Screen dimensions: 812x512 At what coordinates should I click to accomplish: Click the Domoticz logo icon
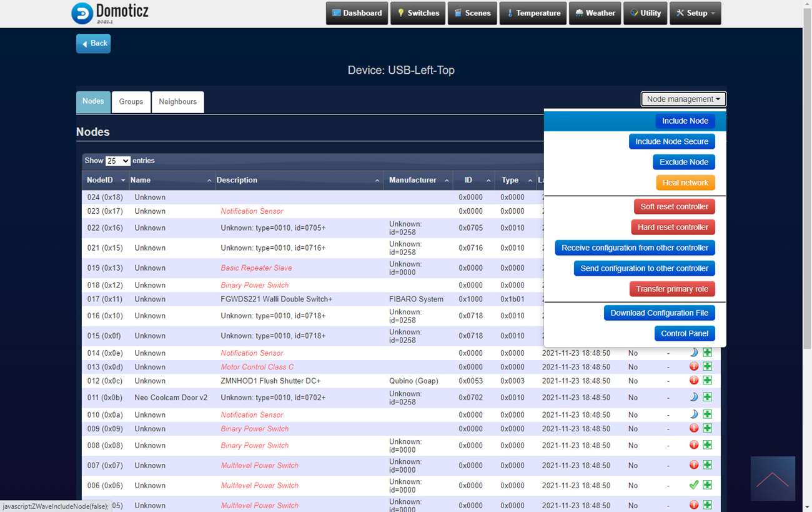[82, 13]
